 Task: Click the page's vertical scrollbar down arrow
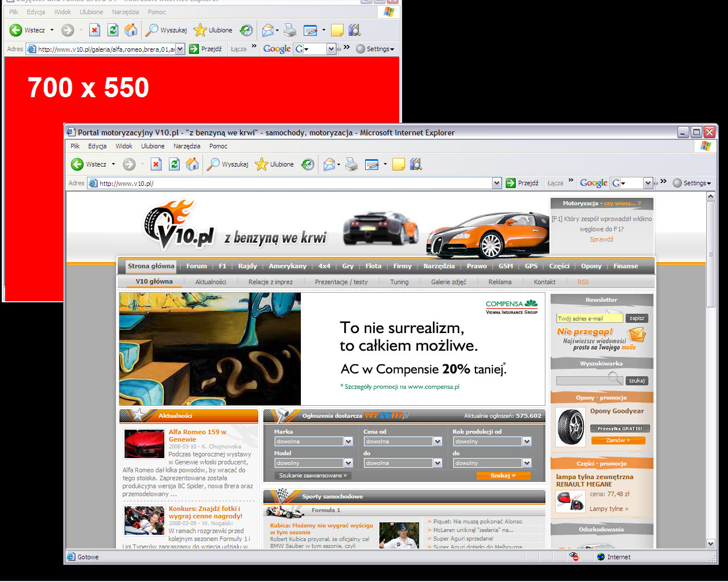(x=711, y=543)
